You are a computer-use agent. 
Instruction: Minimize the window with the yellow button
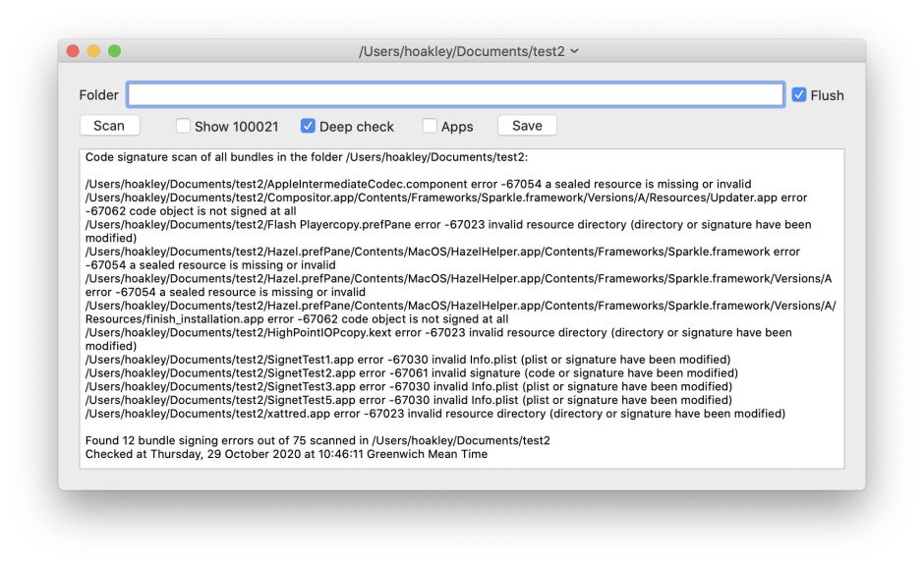click(93, 51)
